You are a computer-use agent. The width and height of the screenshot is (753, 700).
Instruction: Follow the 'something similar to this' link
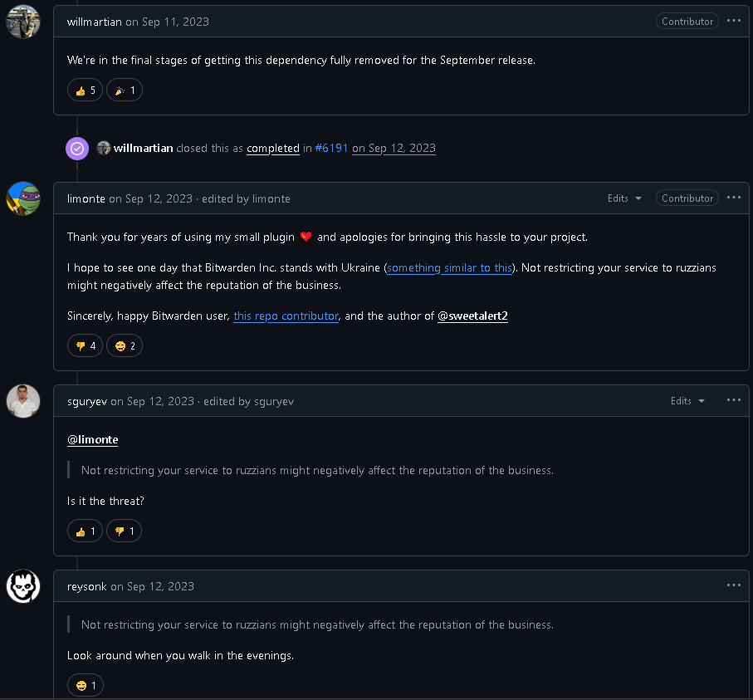pyautogui.click(x=450, y=268)
